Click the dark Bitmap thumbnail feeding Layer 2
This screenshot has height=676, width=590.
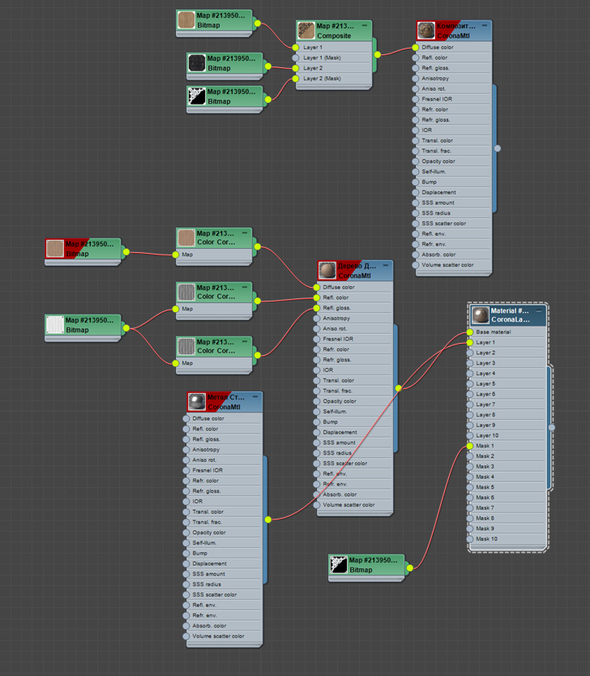[197, 63]
